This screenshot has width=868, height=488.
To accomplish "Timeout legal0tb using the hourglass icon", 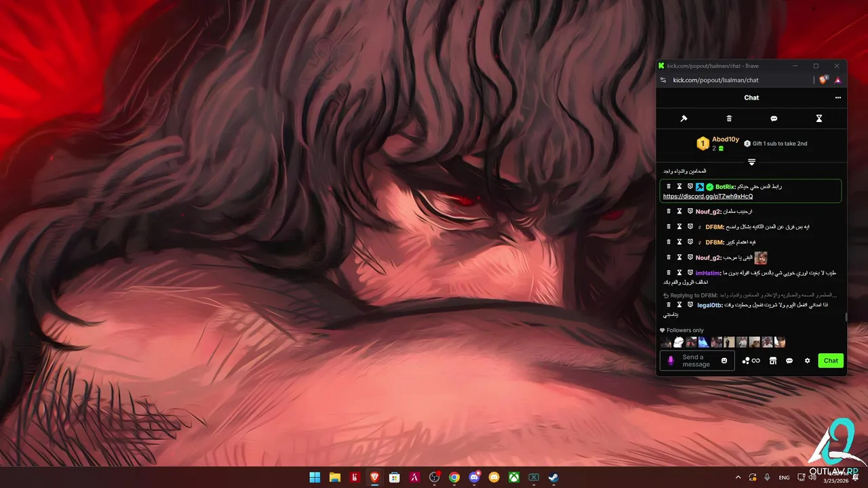I will (x=679, y=304).
